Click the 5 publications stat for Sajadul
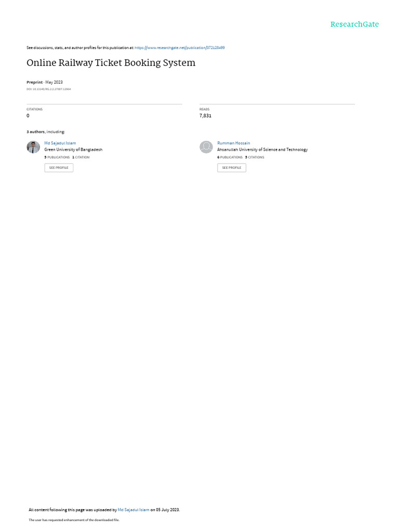This screenshot has width=399, height=532. (x=57, y=157)
